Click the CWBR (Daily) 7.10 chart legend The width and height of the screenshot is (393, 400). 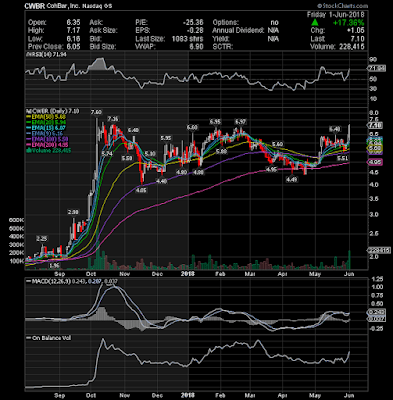pyautogui.click(x=53, y=111)
